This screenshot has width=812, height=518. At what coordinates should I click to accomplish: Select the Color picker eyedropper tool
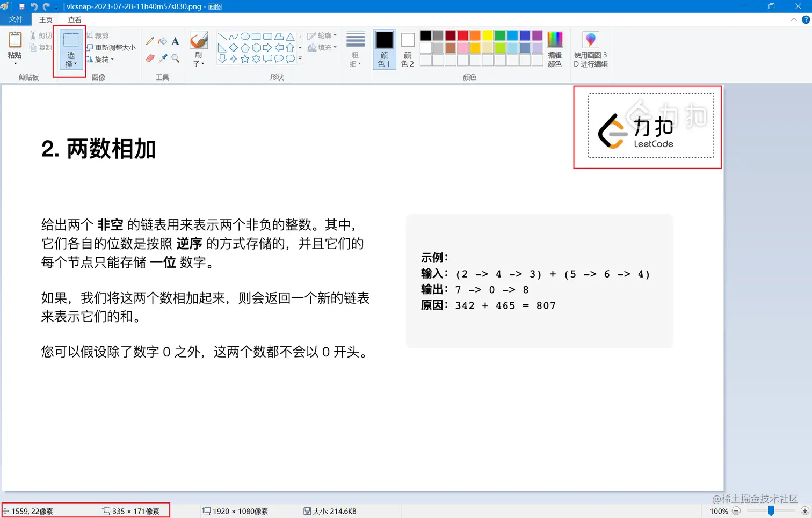tap(162, 58)
